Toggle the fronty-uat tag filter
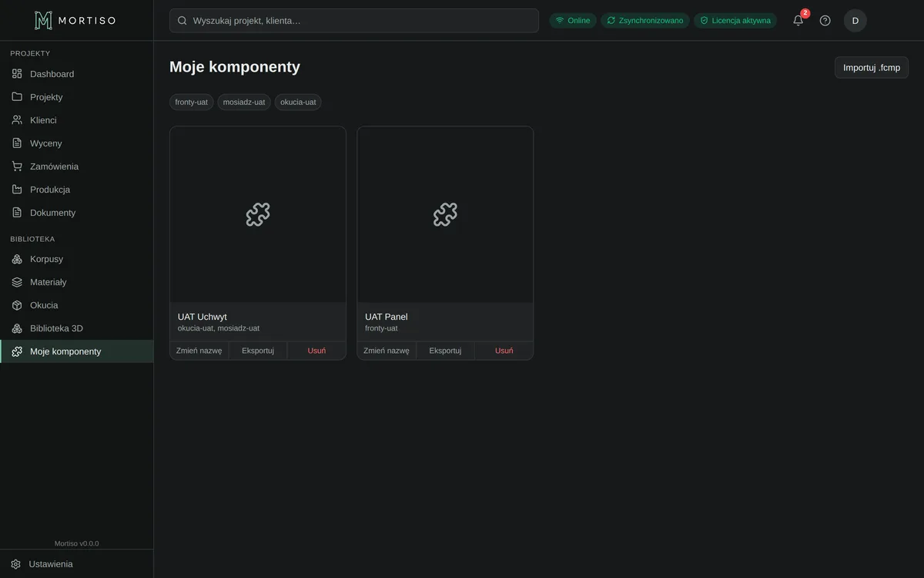Image resolution: width=924 pixels, height=578 pixels. point(192,102)
